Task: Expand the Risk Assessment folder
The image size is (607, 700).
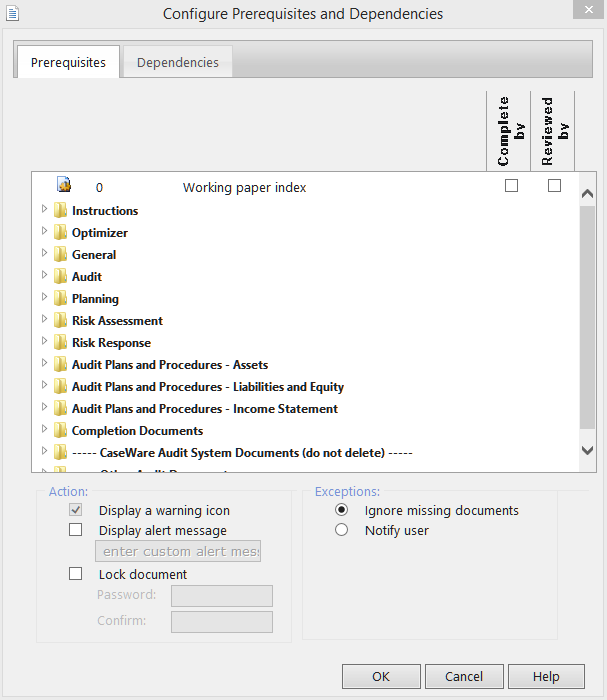Action: point(44,318)
